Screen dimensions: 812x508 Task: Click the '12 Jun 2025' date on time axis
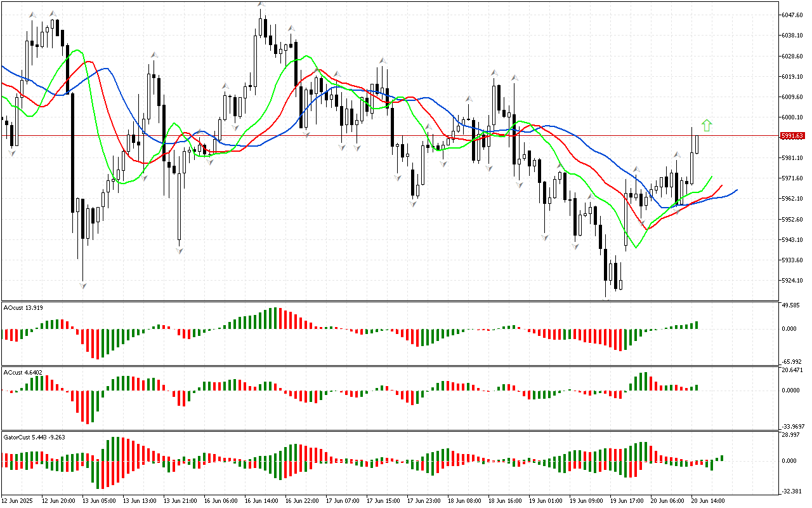[x=19, y=500]
